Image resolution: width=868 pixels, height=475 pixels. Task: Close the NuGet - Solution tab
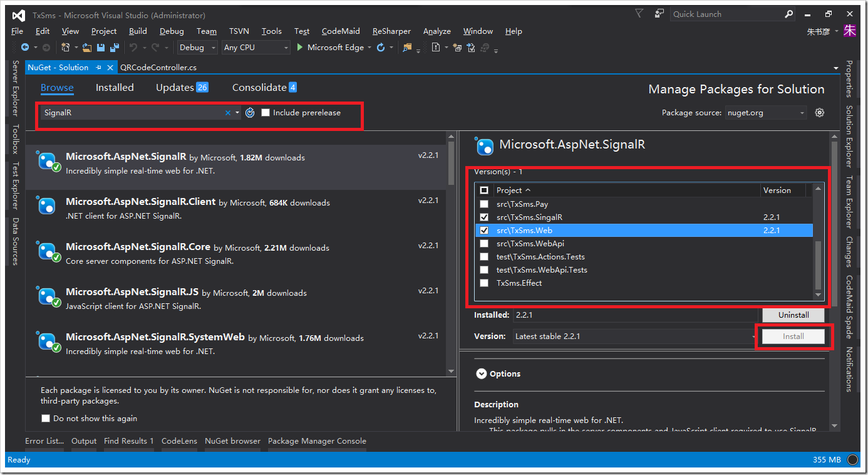point(110,68)
